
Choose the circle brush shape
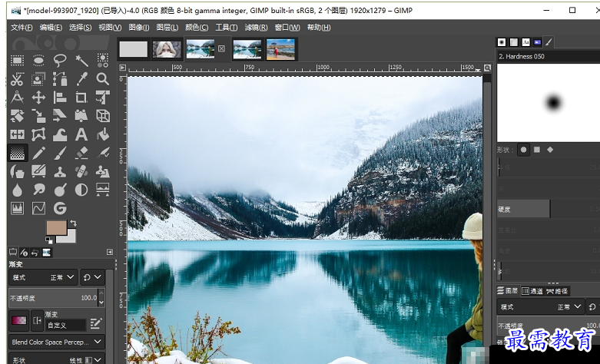tap(523, 150)
